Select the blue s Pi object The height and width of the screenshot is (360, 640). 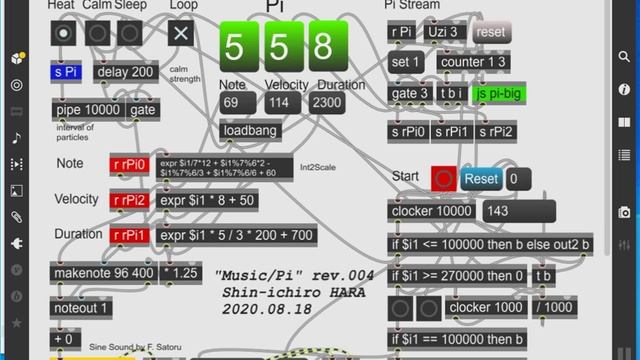(66, 72)
